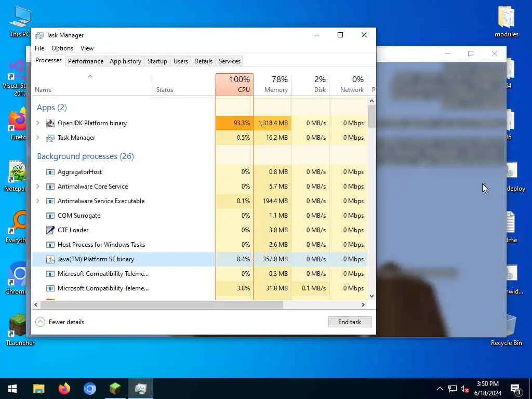This screenshot has width=532, height=399.
Task: Open the notification center icon
Action: coord(516,389)
